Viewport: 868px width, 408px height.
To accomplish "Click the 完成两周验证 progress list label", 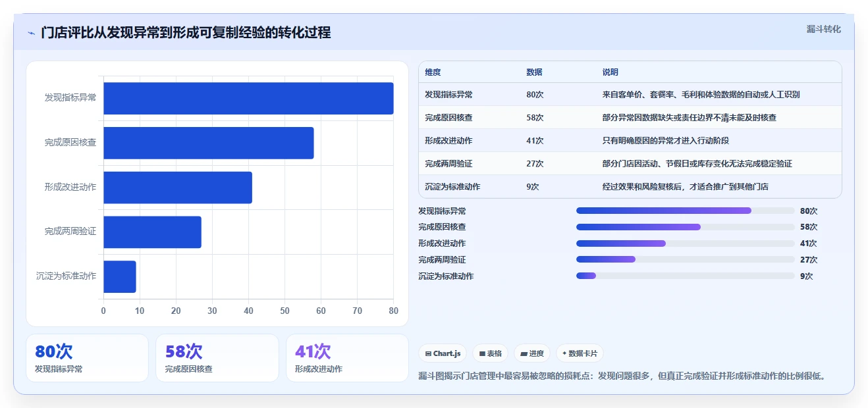I will (442, 260).
